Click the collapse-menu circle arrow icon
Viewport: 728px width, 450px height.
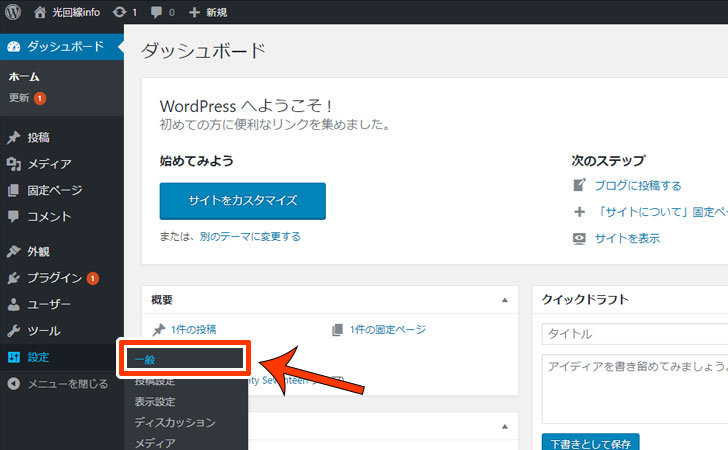click(x=13, y=384)
